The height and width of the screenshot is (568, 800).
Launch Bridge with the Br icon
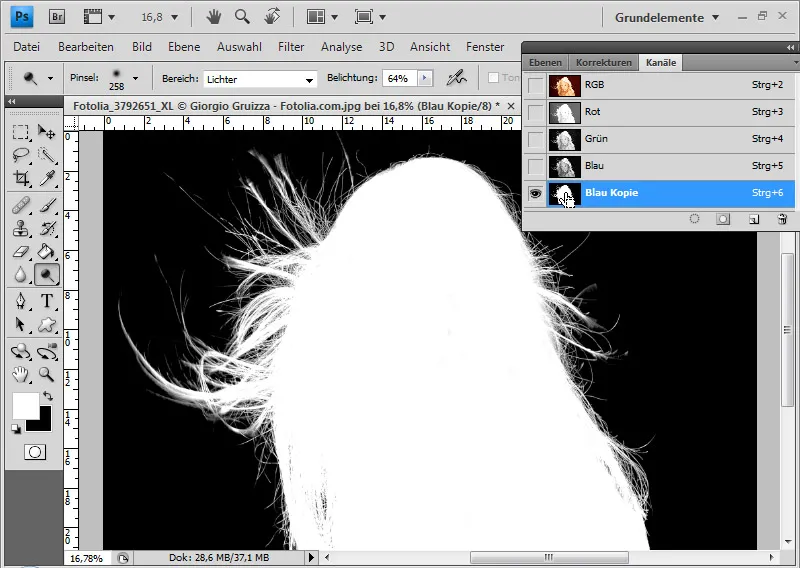[57, 17]
